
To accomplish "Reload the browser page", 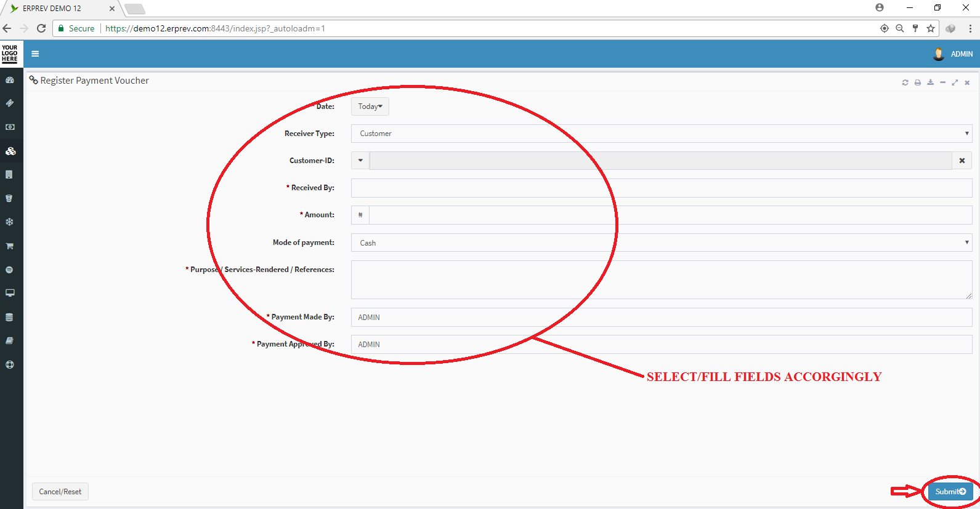I will 41,28.
